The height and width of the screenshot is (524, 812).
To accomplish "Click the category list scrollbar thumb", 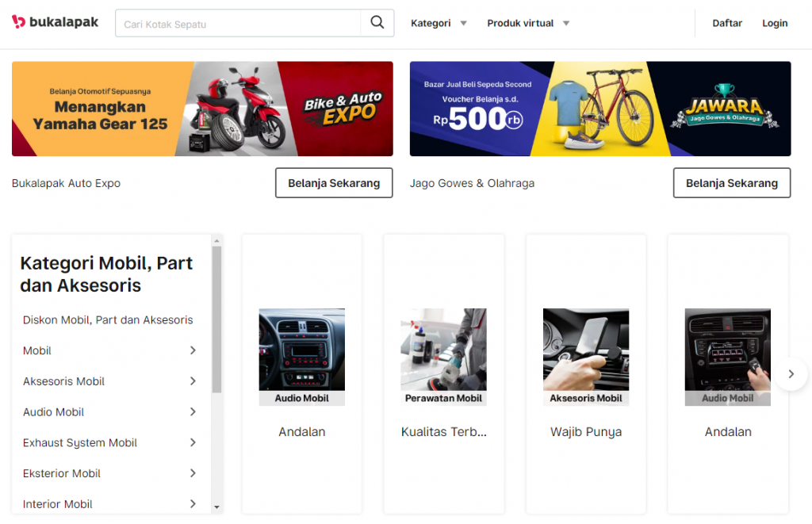I will coord(217,319).
